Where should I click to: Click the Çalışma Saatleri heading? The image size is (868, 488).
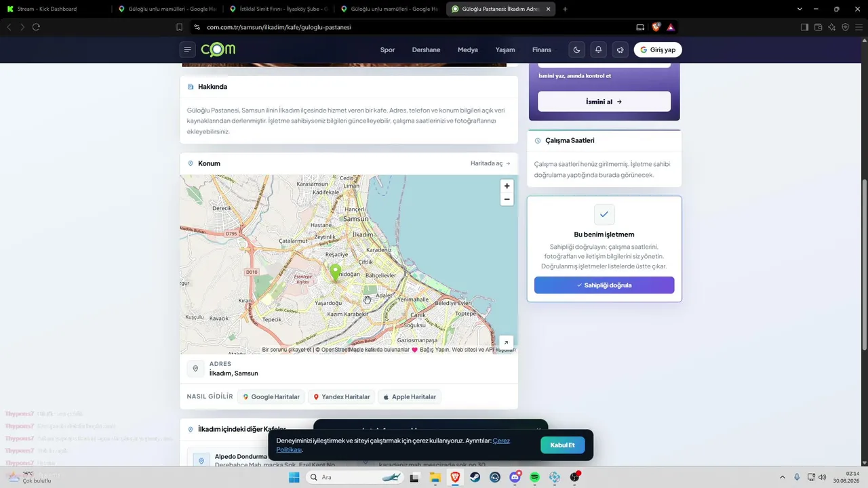[x=570, y=140]
